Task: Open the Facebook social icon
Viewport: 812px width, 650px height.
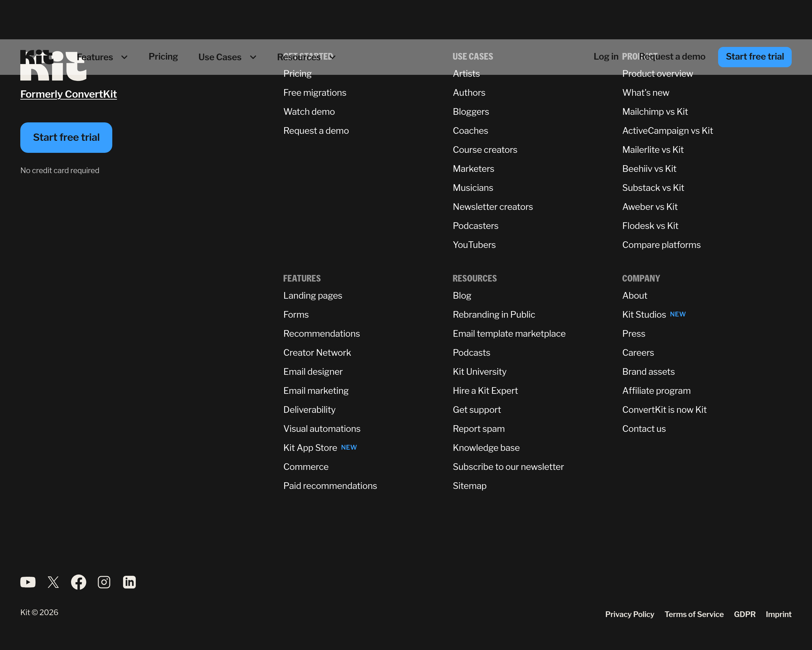Action: coord(78,582)
